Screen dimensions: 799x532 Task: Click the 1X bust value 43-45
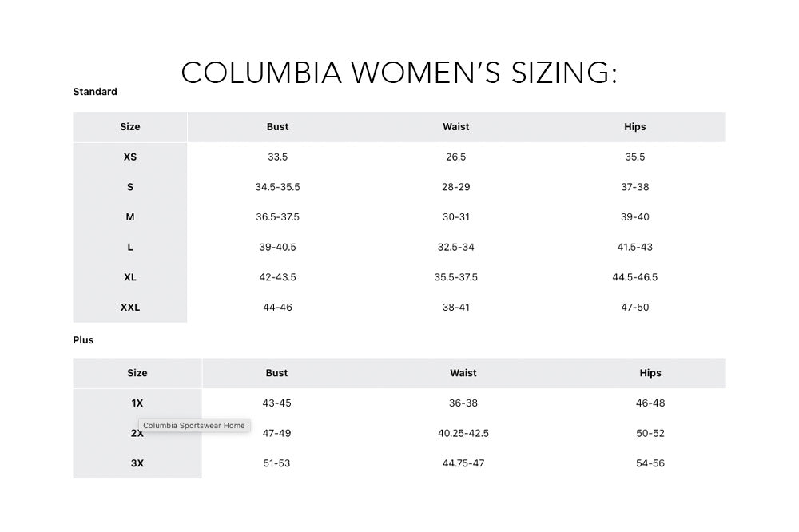[x=276, y=403]
